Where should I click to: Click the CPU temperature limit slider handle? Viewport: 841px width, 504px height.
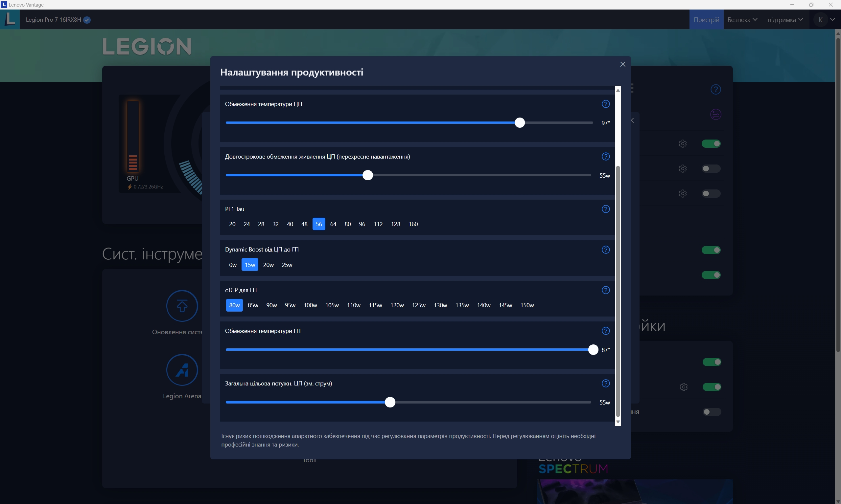tap(519, 122)
